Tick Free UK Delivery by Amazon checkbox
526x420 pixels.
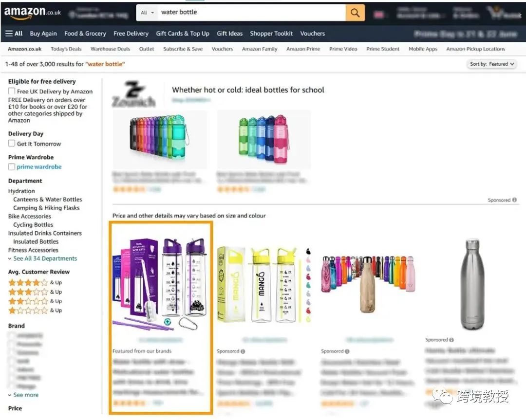[x=12, y=91]
